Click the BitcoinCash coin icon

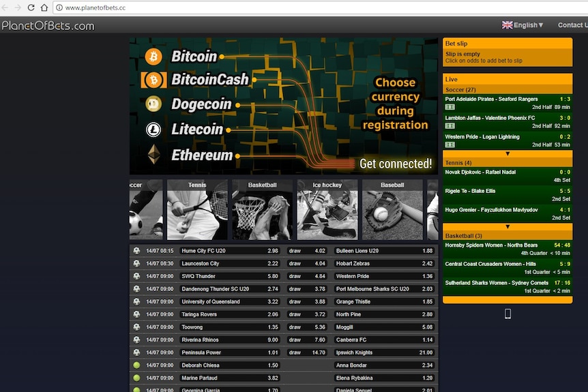(x=153, y=80)
